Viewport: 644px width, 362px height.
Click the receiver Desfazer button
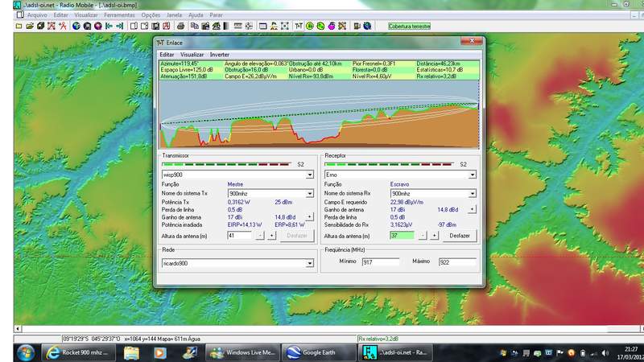459,236
